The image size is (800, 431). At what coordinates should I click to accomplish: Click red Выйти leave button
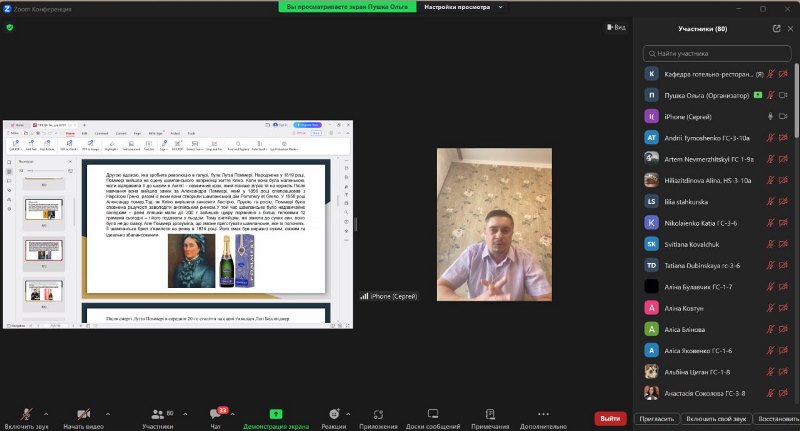[610, 418]
